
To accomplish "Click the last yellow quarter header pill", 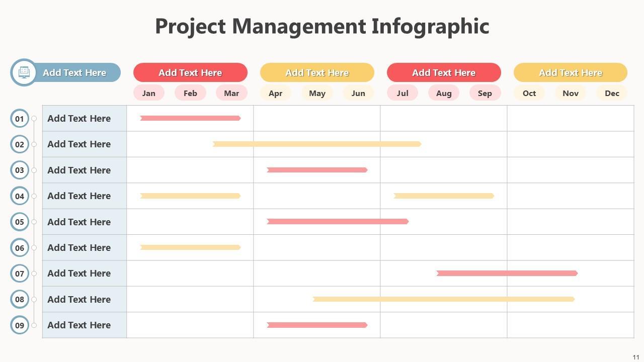I will coord(570,72).
